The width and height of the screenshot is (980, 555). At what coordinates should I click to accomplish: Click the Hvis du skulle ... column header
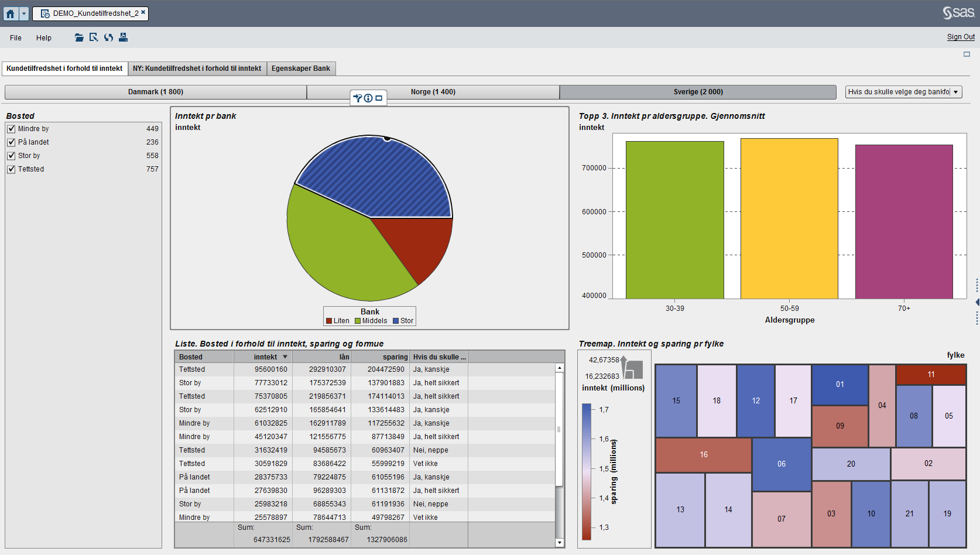pos(439,357)
